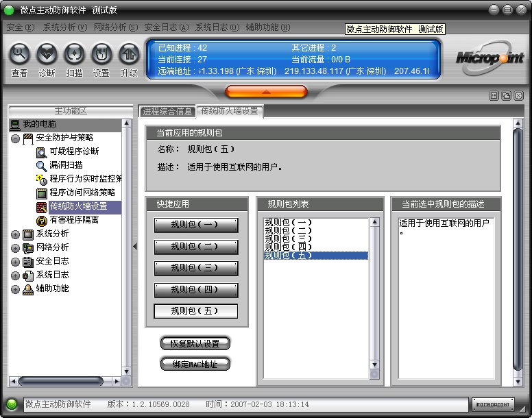This screenshot has height=418, width=532.
Task: Expand the 安全日志 tree node
Action: (15, 262)
